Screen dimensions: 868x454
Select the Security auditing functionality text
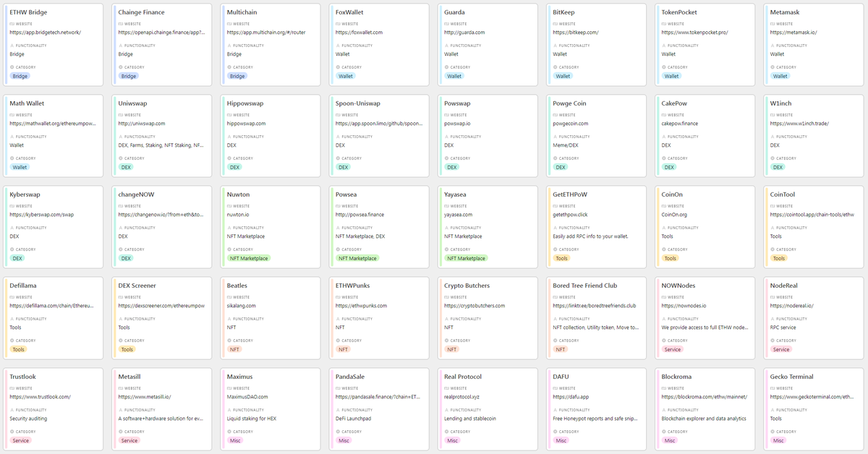tap(28, 419)
